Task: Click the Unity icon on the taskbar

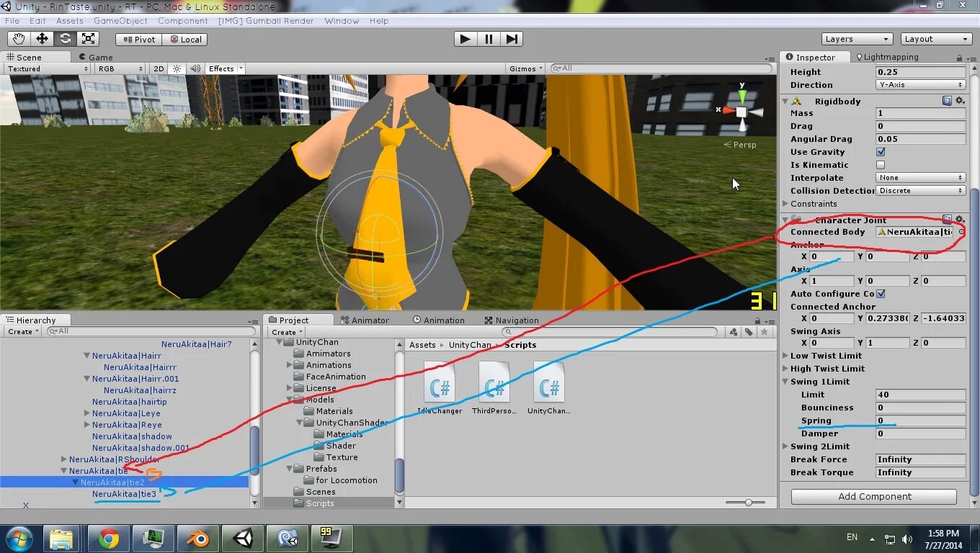Action: coord(242,538)
